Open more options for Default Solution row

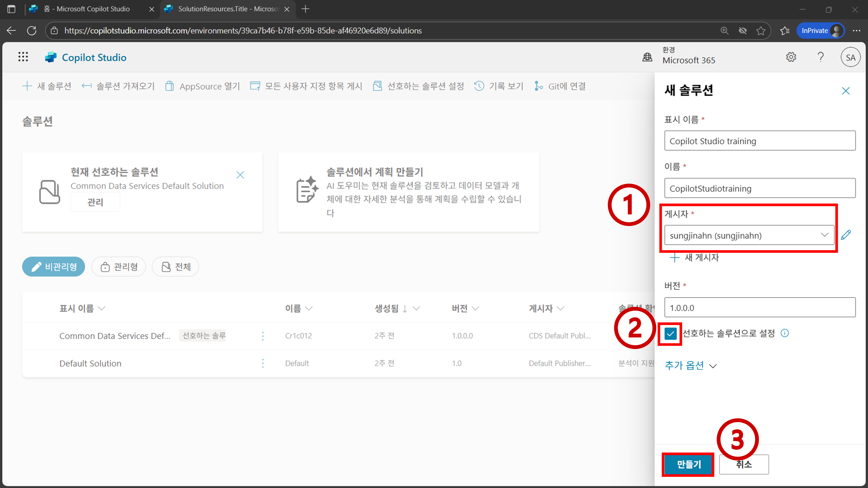point(263,363)
